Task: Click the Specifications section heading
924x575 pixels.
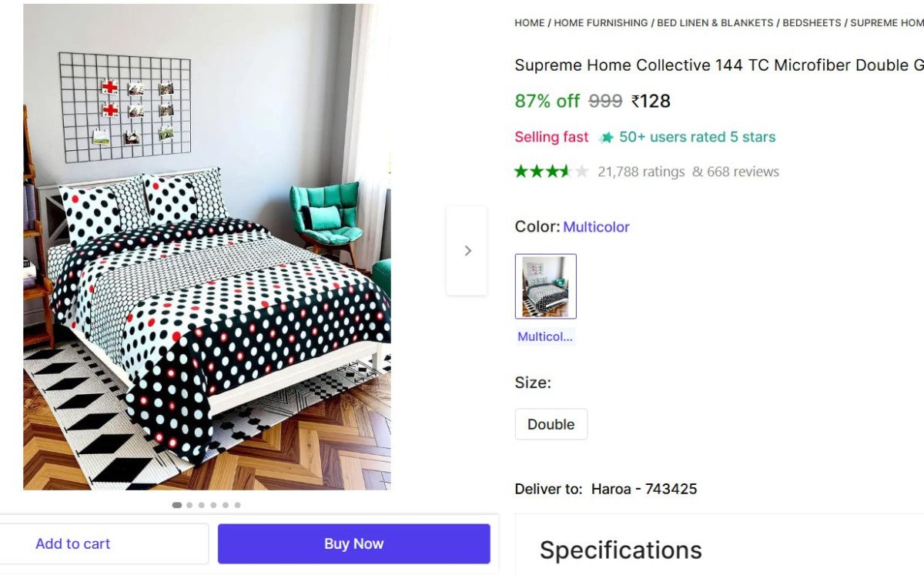Action: [x=621, y=550]
